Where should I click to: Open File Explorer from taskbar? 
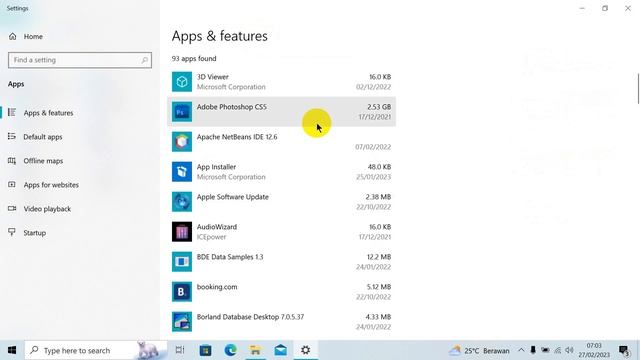tap(256, 350)
